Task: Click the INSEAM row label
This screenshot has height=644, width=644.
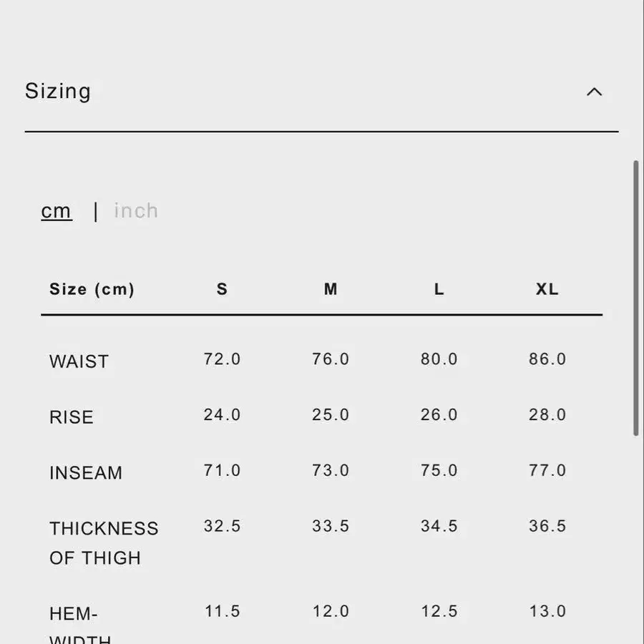Action: tap(86, 473)
